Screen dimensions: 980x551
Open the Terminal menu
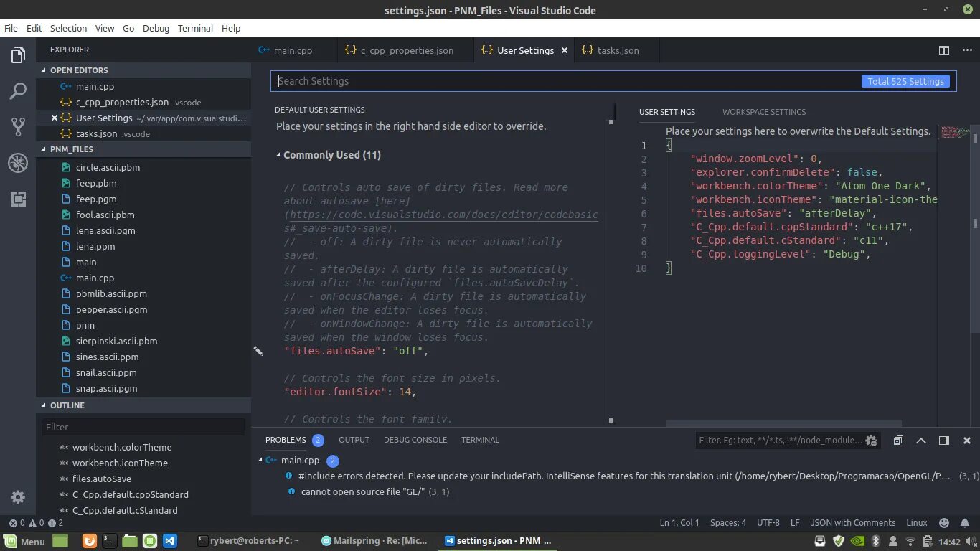point(195,28)
